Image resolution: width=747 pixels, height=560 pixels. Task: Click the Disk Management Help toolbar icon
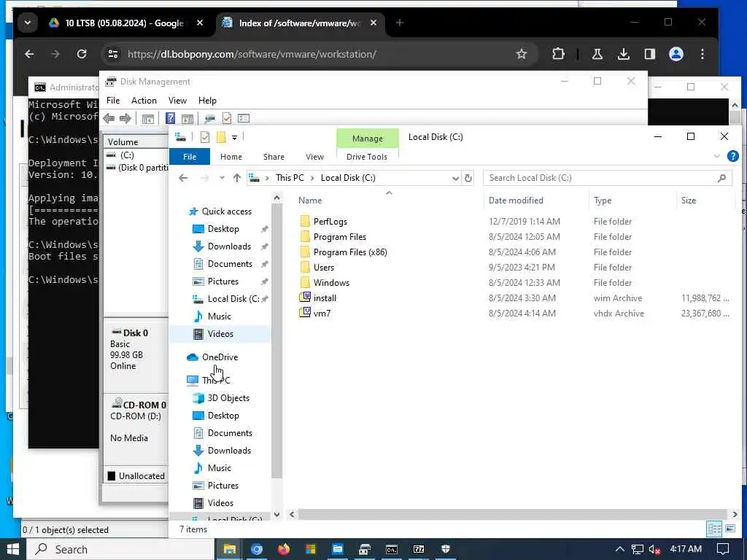(170, 119)
